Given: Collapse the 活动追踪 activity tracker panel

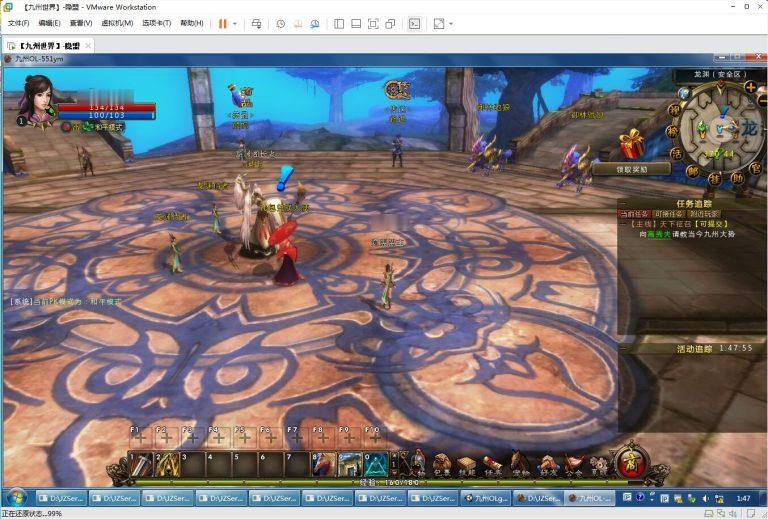Looking at the screenshot, I should [624, 349].
